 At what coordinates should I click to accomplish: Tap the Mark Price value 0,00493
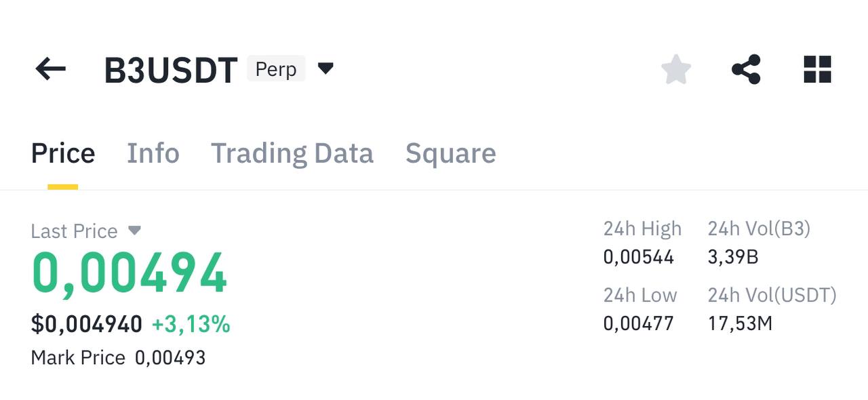coord(170,357)
